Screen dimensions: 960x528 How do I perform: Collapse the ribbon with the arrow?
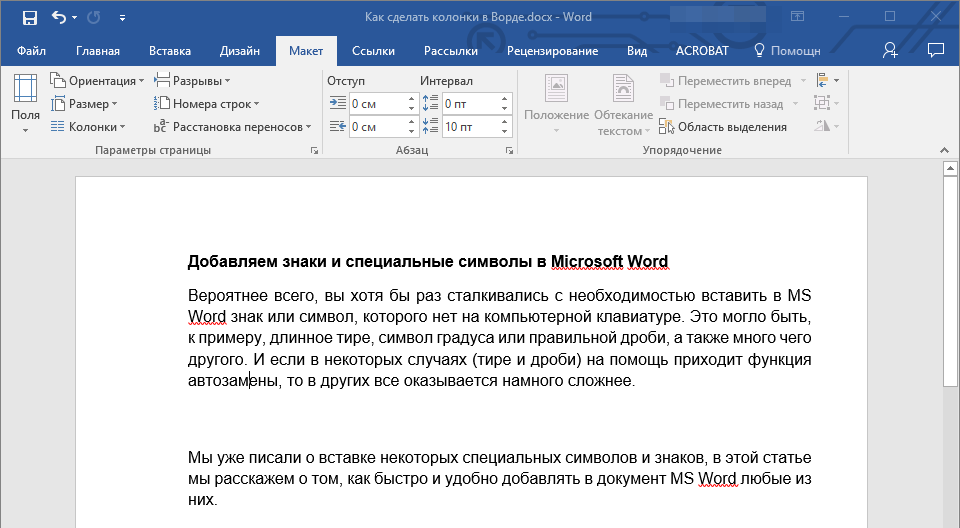pyautogui.click(x=942, y=151)
